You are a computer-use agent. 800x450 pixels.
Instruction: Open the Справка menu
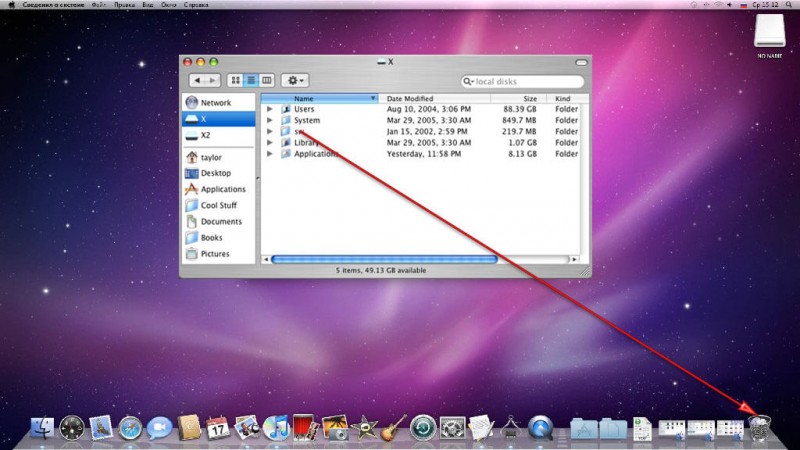[x=196, y=5]
